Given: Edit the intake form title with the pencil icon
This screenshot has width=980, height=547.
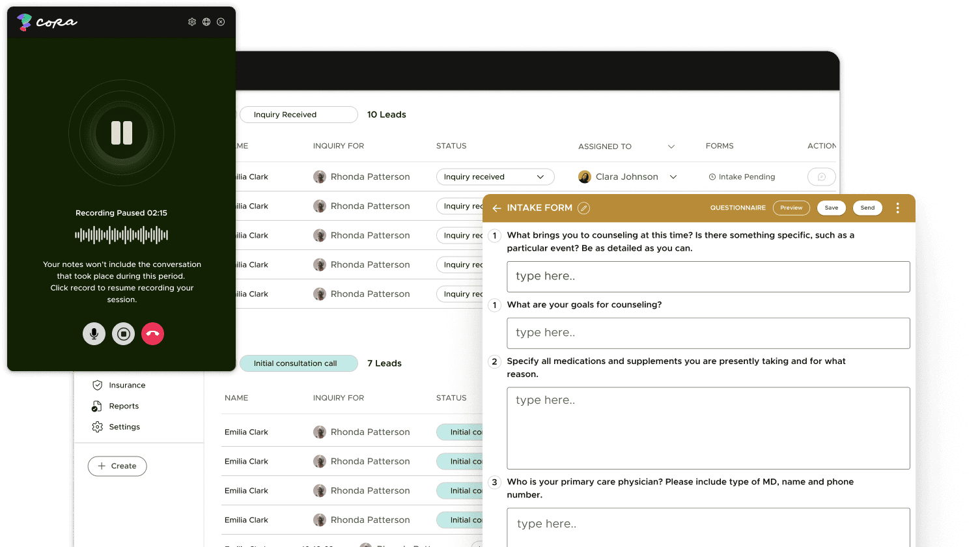Looking at the screenshot, I should pos(583,208).
